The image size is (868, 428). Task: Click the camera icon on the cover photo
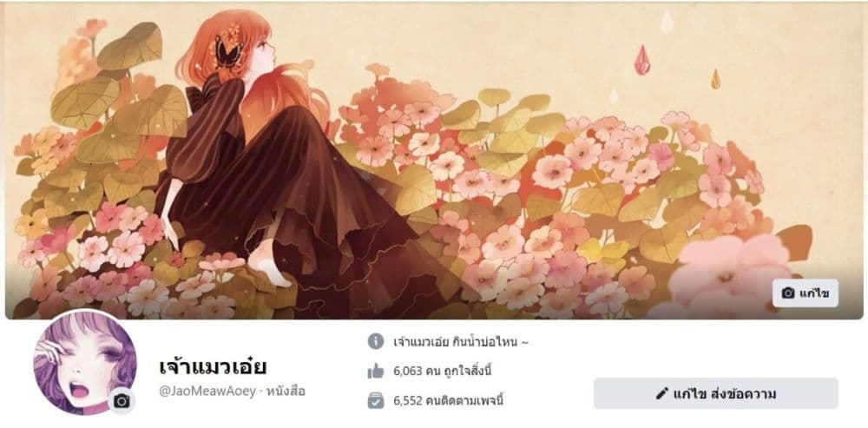pyautogui.click(x=788, y=293)
